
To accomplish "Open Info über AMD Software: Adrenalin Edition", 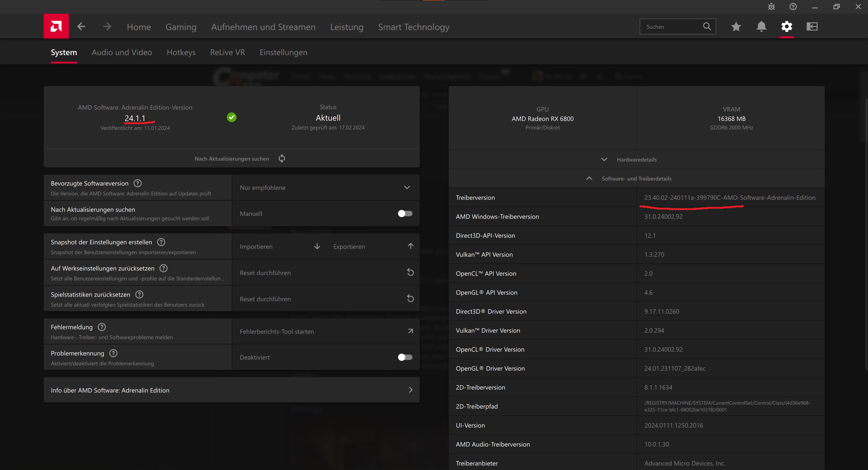I will [x=231, y=390].
